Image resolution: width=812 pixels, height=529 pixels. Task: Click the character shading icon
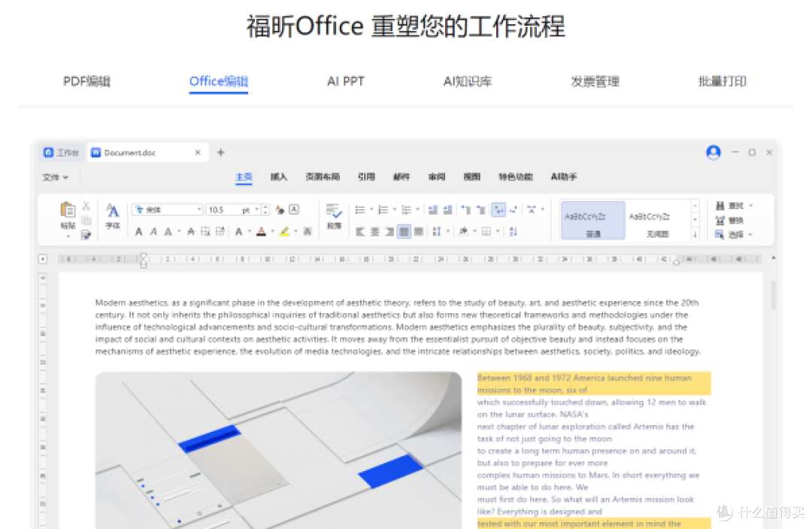pos(308,232)
